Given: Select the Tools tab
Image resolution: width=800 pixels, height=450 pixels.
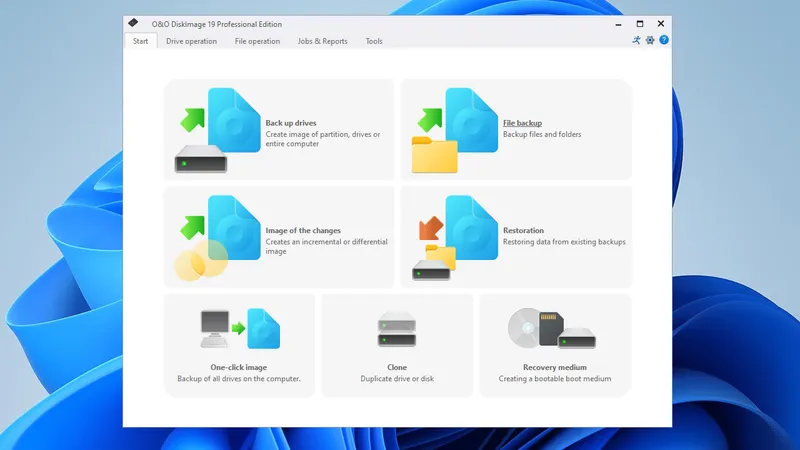Looking at the screenshot, I should [x=374, y=41].
